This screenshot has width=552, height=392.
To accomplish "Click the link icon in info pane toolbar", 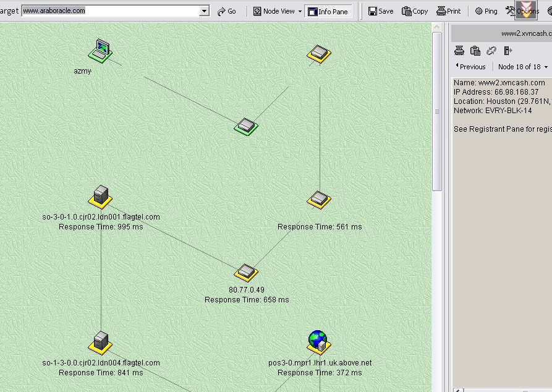I will coord(491,51).
